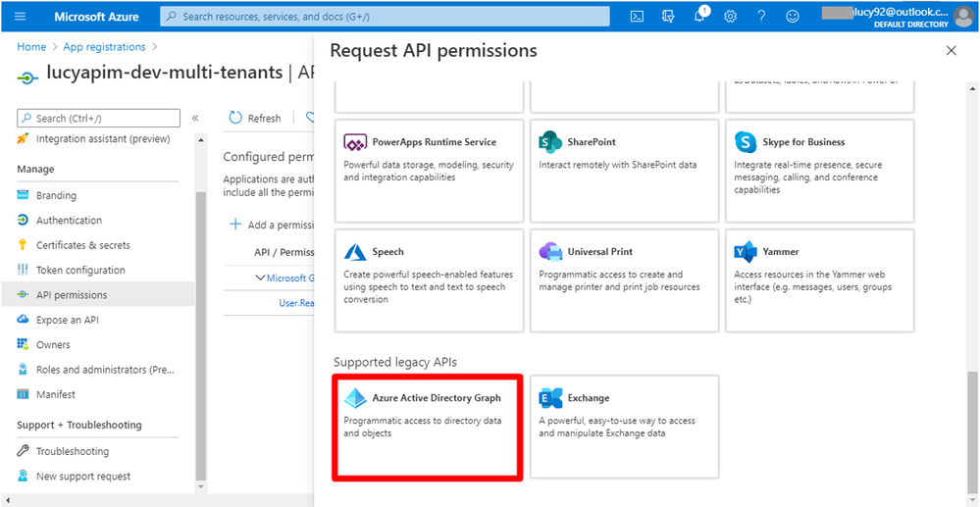The width and height of the screenshot is (980, 507).
Task: Click the SharePoint logo icon
Action: pyautogui.click(x=550, y=142)
